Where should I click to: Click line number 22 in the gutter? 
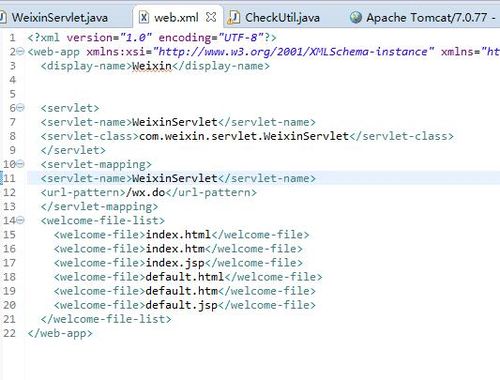pos(10,333)
